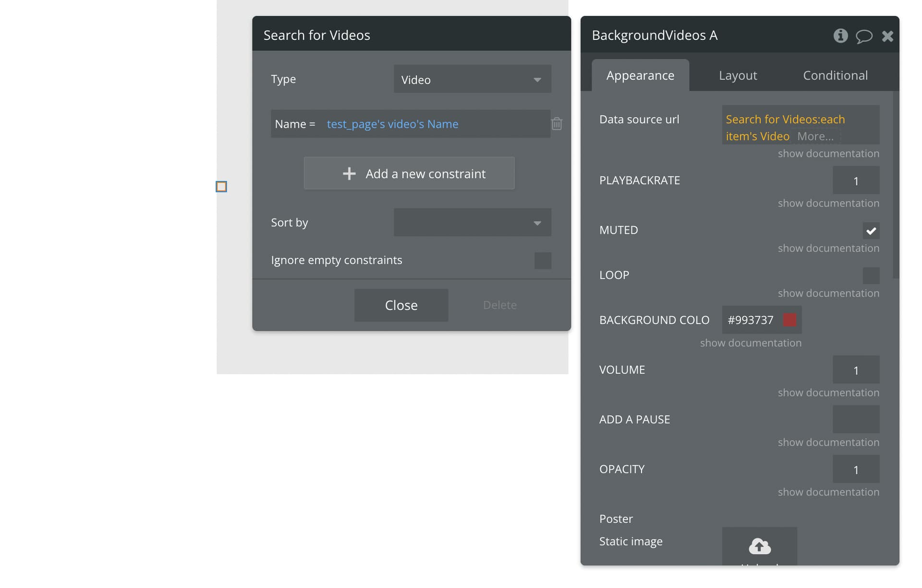Click the plus icon for new constraint
The image size is (922, 588).
click(349, 174)
